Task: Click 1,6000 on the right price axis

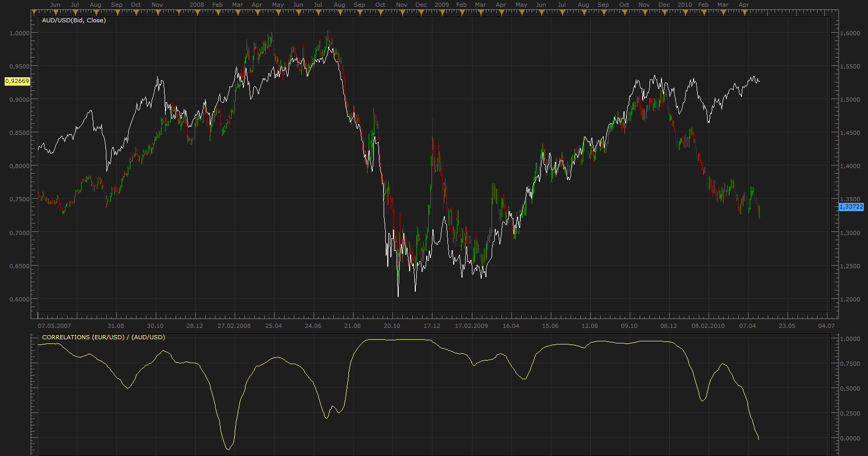Action: point(850,33)
